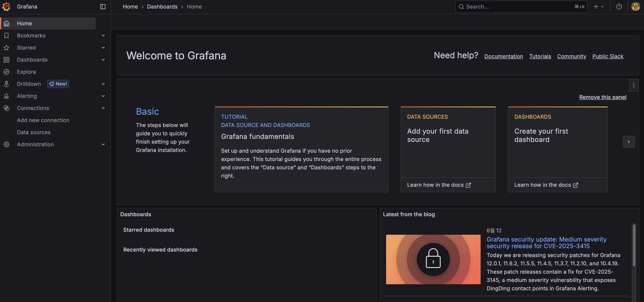Open Add new connection in sidebar
Screen dimensions: 644x302
coord(43,120)
